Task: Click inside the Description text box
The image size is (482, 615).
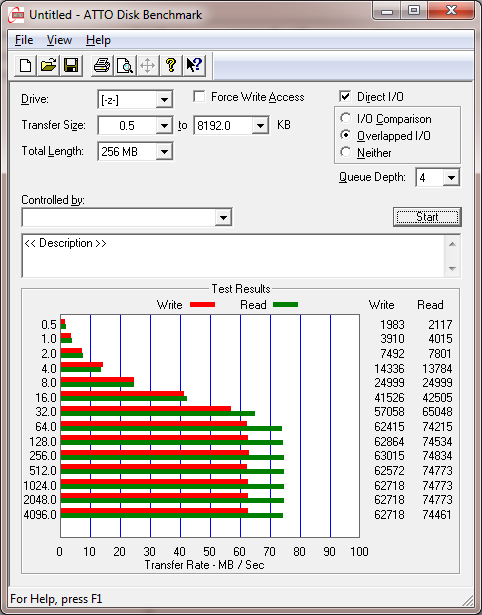Action: [233, 256]
